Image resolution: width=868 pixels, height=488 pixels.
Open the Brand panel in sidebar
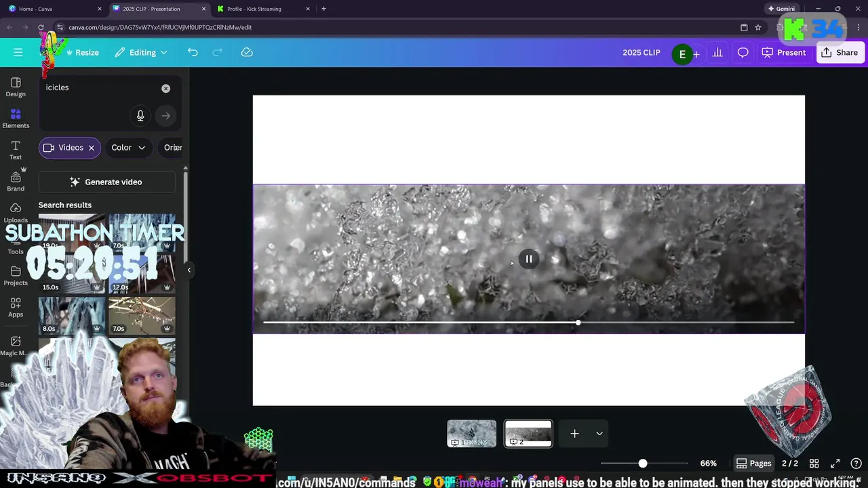16,181
